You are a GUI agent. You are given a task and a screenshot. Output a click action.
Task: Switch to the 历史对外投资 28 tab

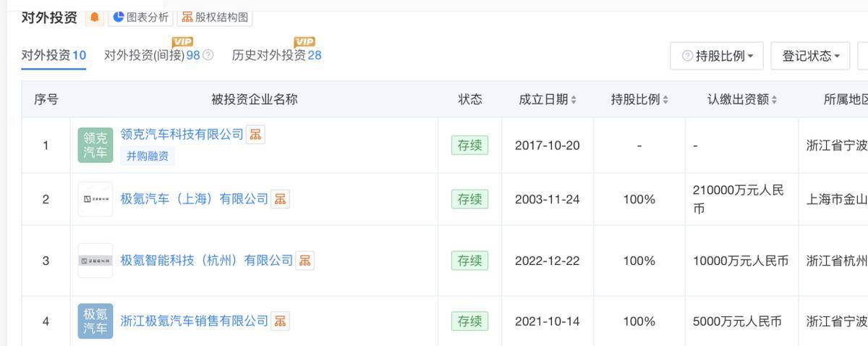(x=276, y=55)
